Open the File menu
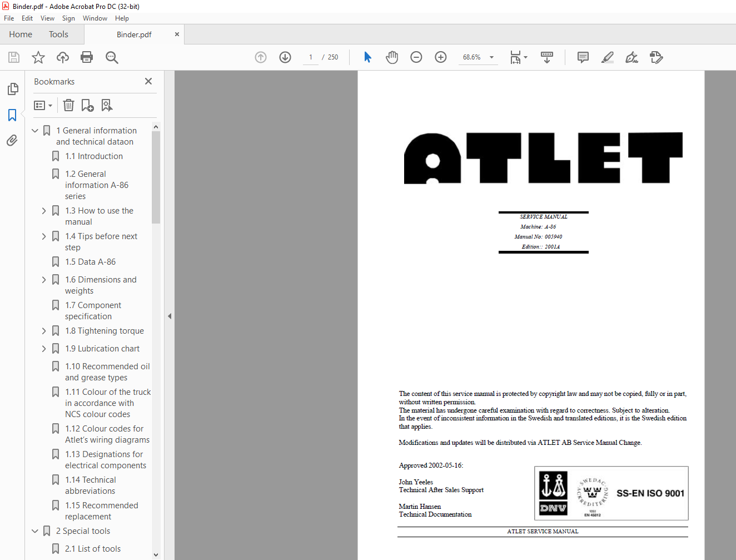 coord(9,18)
